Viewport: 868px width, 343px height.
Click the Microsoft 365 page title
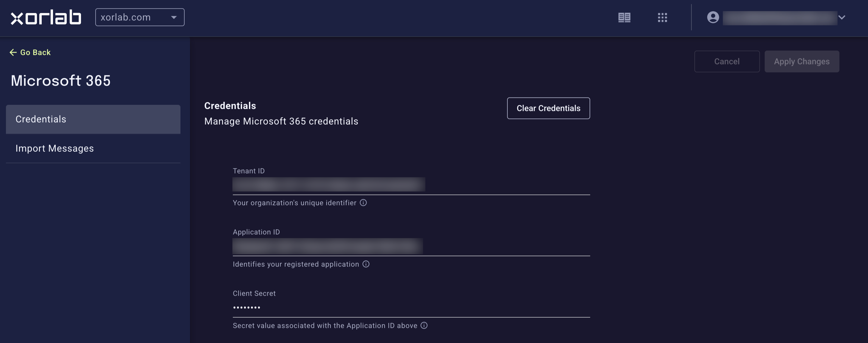tap(61, 80)
